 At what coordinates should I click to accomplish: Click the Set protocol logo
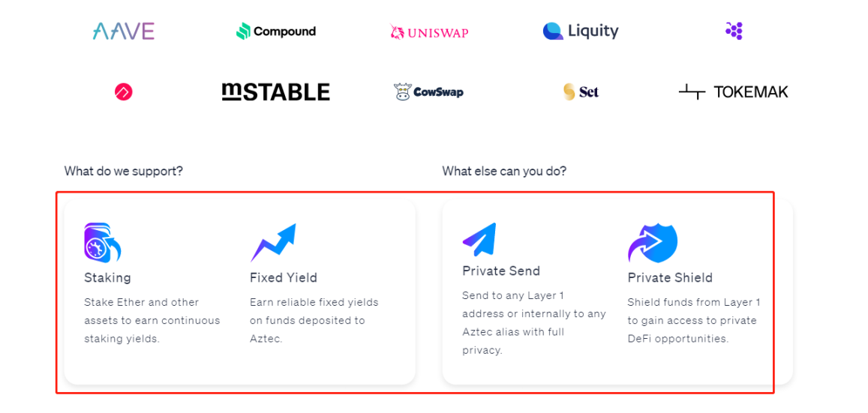tap(581, 92)
